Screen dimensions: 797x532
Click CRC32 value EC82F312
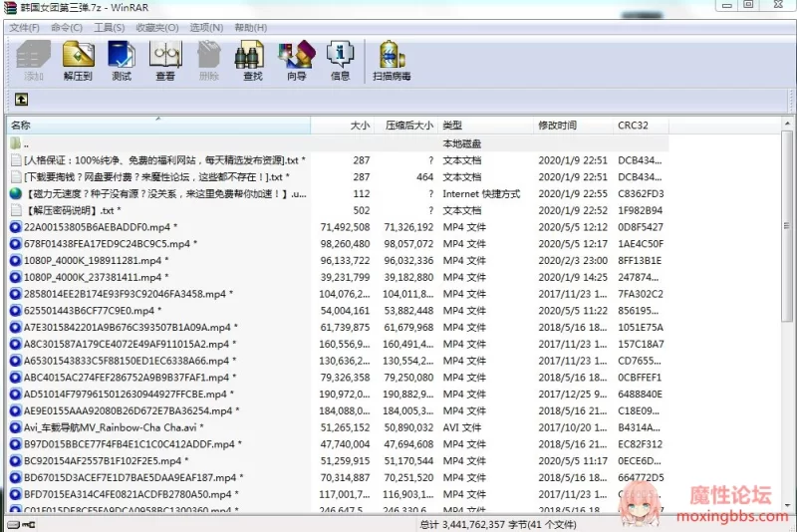(641, 444)
